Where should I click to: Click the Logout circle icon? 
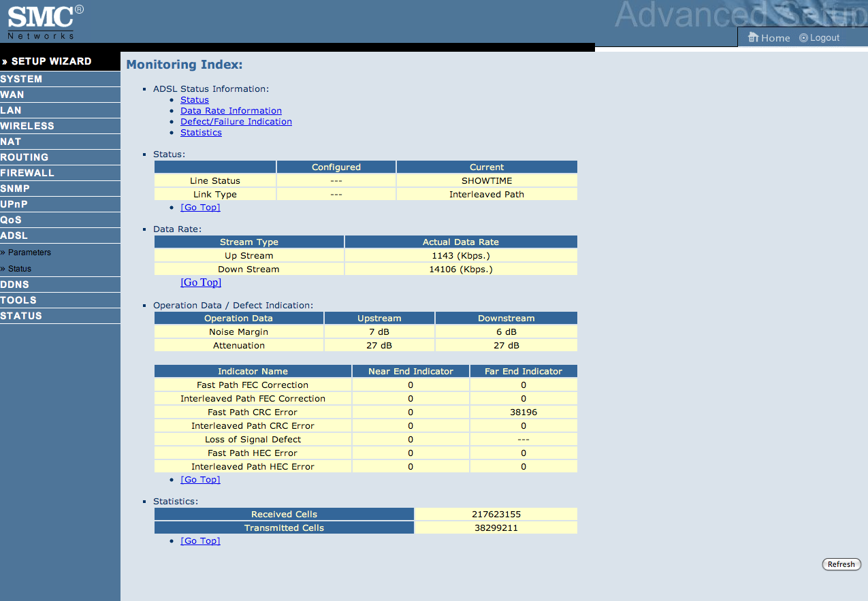(x=803, y=38)
